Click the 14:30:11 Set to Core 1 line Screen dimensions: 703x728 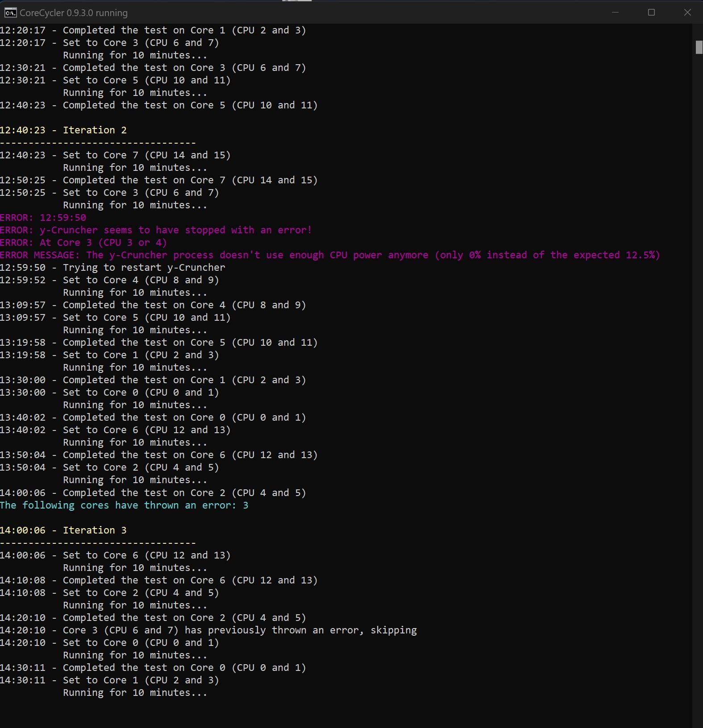tap(109, 680)
